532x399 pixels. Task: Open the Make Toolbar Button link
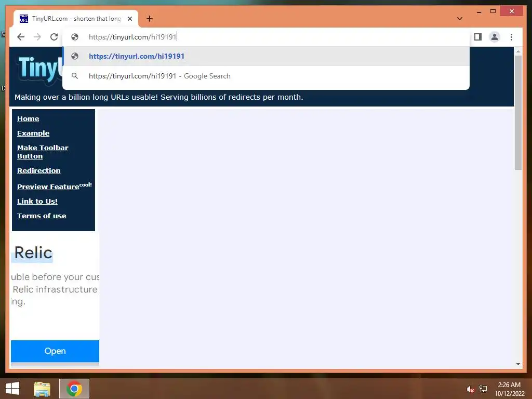(x=43, y=152)
